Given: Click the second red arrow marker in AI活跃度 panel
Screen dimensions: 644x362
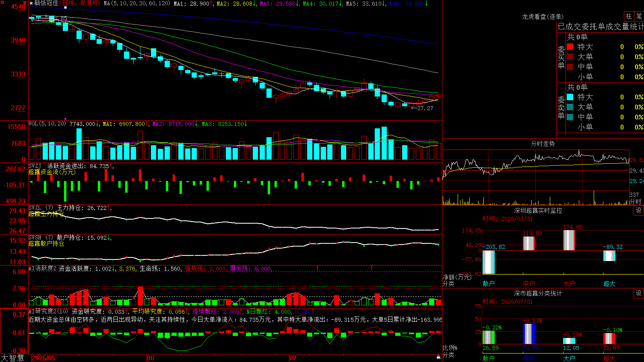Looking at the screenshot, I should pyautogui.click(x=372, y=268).
